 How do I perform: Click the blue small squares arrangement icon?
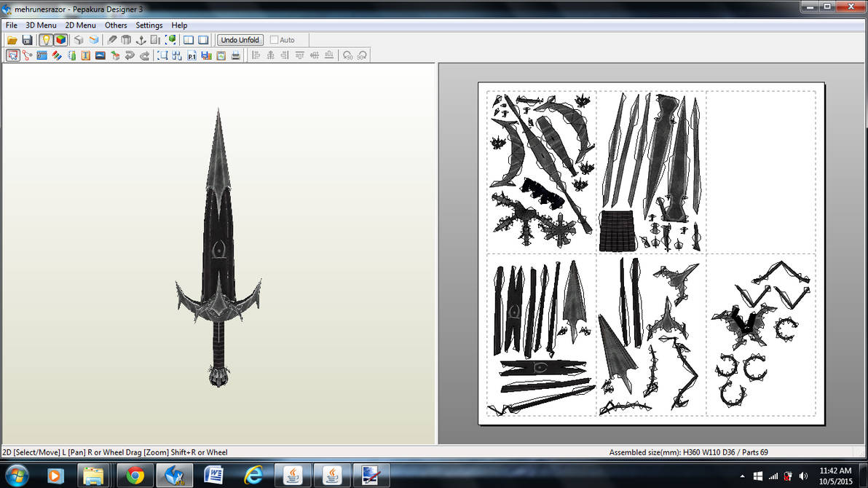coord(177,55)
